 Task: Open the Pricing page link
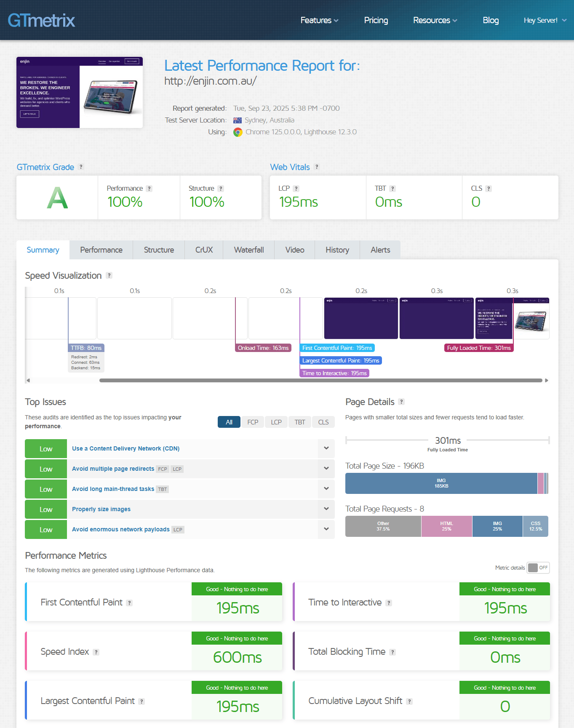[x=376, y=20]
